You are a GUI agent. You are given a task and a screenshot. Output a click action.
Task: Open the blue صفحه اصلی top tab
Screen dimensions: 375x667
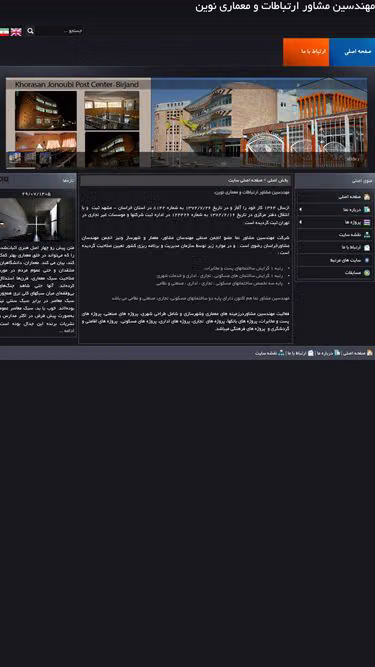click(x=352, y=52)
